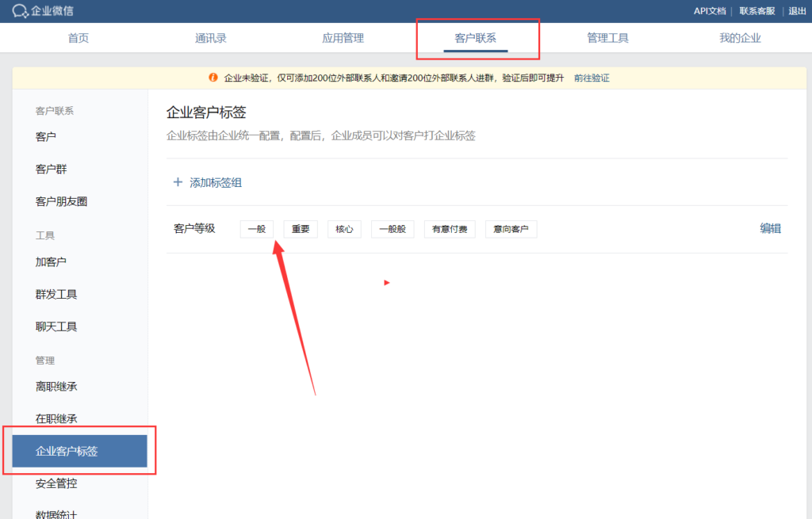Screen dimensions: 812x519
Task: Open the 首页 tab
Action: [x=79, y=38]
